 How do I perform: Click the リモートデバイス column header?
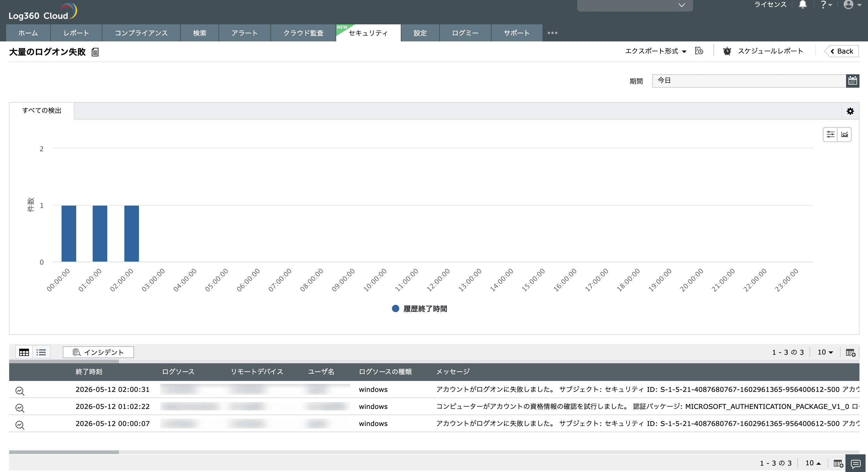(257, 372)
